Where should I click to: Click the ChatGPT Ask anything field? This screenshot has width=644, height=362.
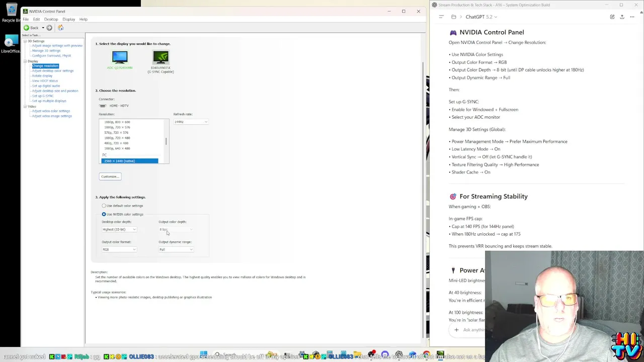pyautogui.click(x=474, y=330)
